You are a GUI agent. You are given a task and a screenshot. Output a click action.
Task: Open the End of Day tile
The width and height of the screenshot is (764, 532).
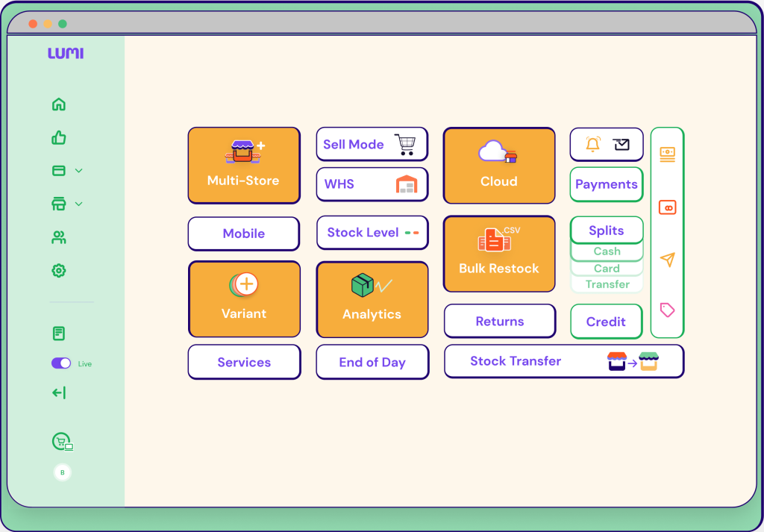[x=372, y=363]
